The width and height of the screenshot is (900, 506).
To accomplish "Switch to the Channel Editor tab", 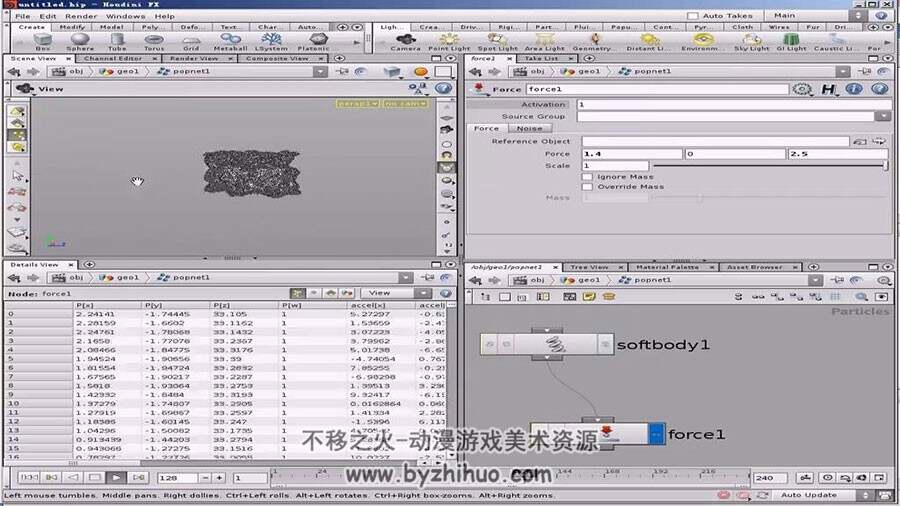I will (x=113, y=59).
